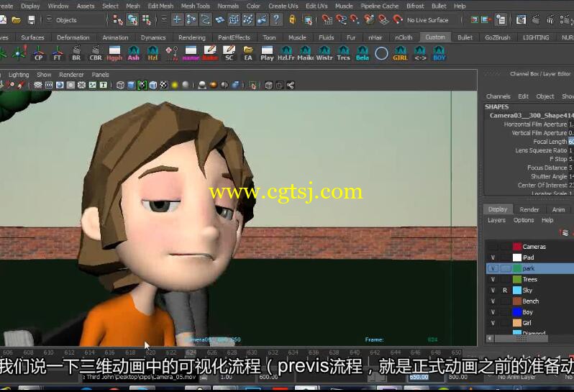Image resolution: width=574 pixels, height=392 pixels.
Task: Open the No Live Surface field dropdown
Action: click(430, 20)
